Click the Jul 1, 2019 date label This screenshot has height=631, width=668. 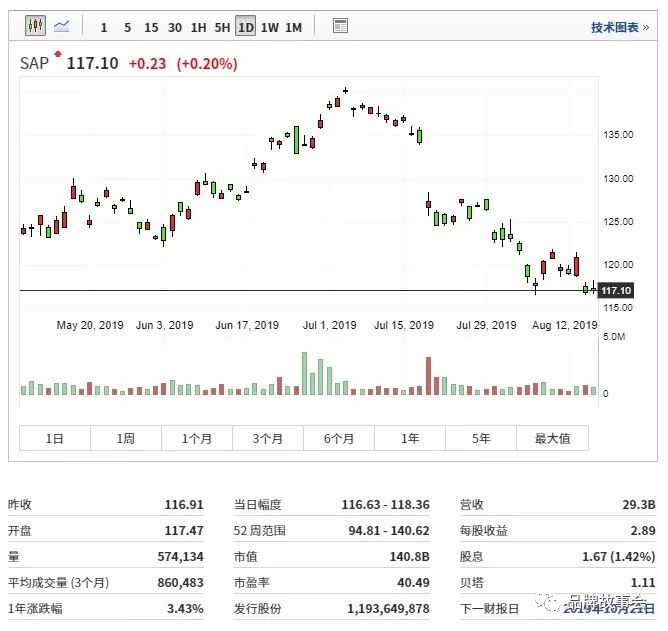[x=329, y=325]
